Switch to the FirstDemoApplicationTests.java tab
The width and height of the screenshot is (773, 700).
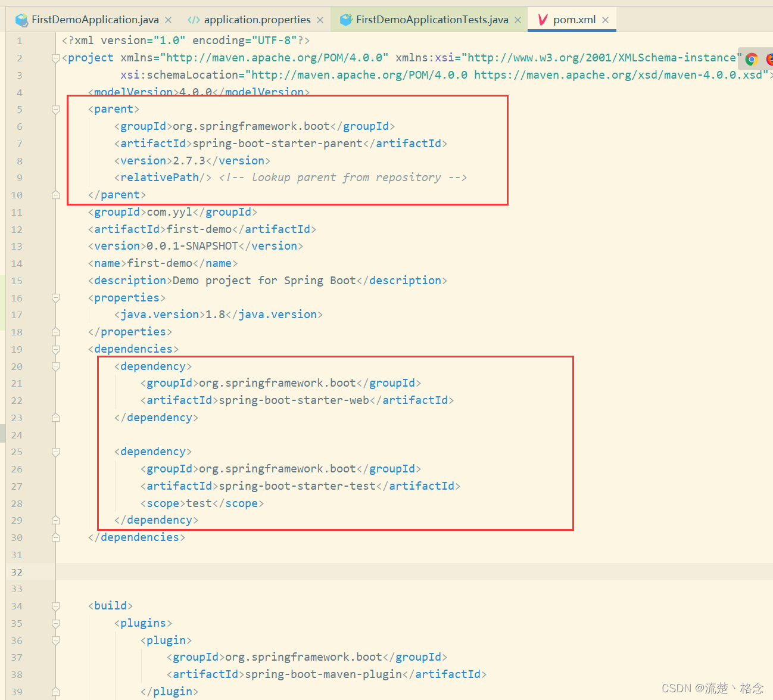[x=432, y=20]
